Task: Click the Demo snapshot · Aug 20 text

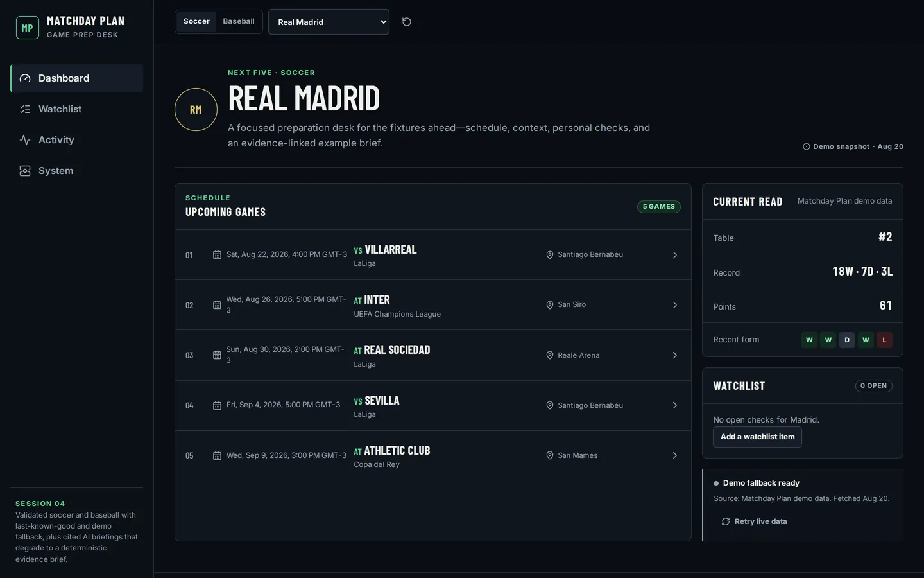Action: [858, 146]
